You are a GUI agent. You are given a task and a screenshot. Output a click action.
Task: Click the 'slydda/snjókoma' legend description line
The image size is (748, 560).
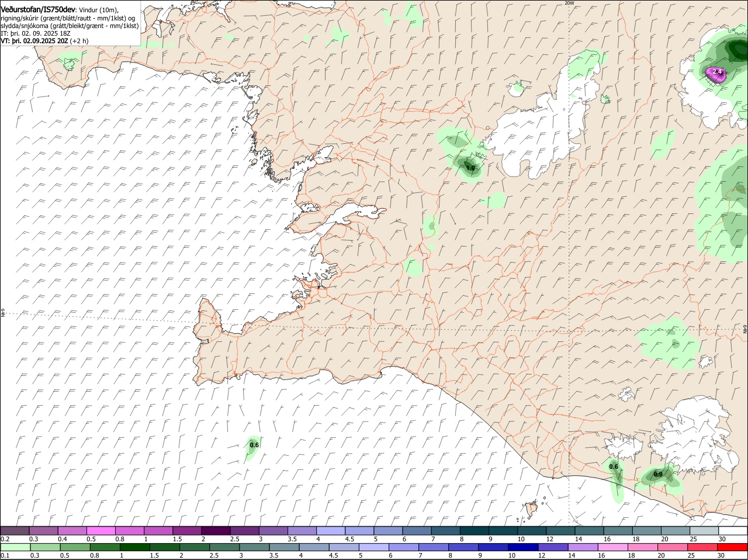70,26
